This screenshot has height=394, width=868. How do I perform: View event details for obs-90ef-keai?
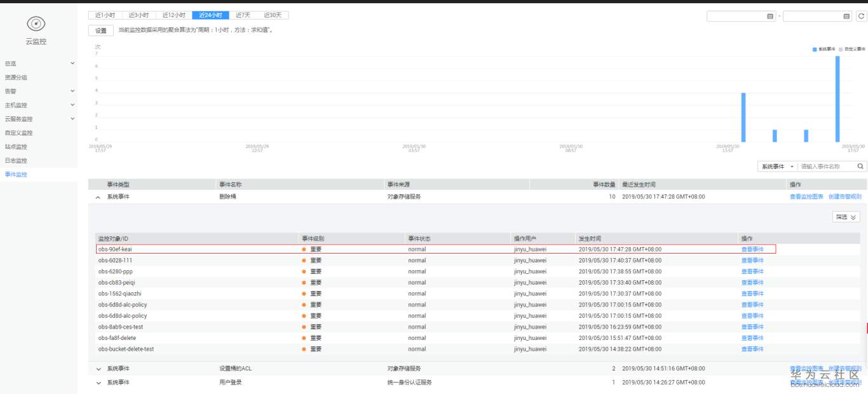pos(752,249)
